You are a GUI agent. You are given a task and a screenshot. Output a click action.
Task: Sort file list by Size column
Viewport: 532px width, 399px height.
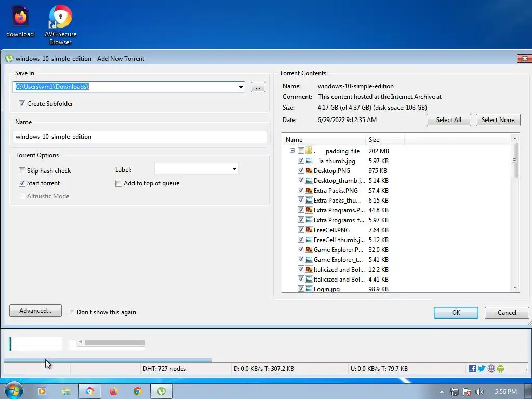point(385,139)
